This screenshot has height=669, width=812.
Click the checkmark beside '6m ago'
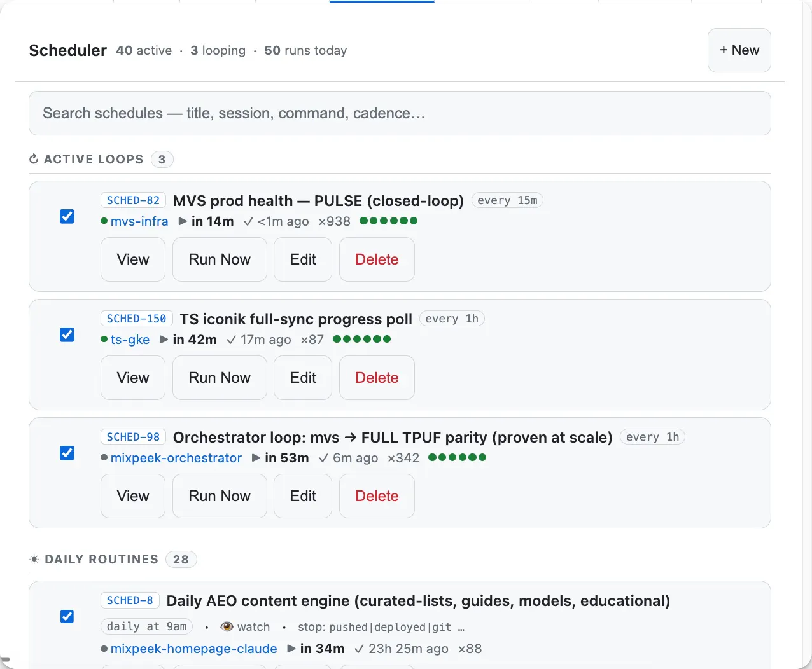click(324, 457)
